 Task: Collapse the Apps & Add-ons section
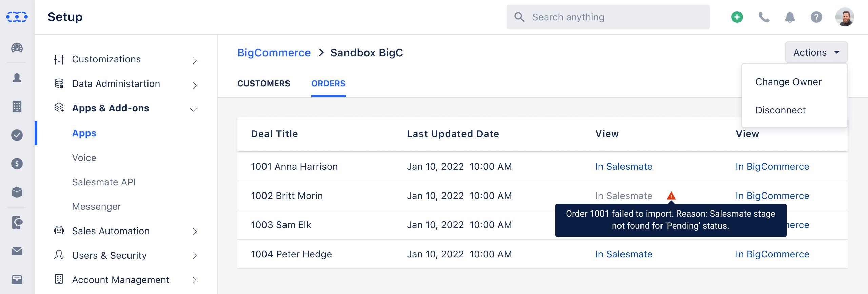(125, 108)
